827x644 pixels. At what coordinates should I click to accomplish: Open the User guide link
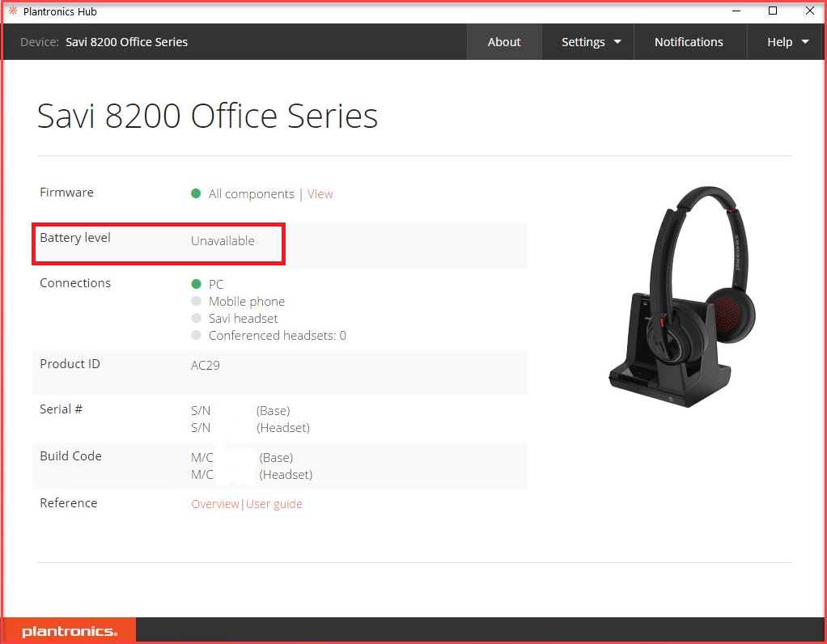pyautogui.click(x=274, y=504)
